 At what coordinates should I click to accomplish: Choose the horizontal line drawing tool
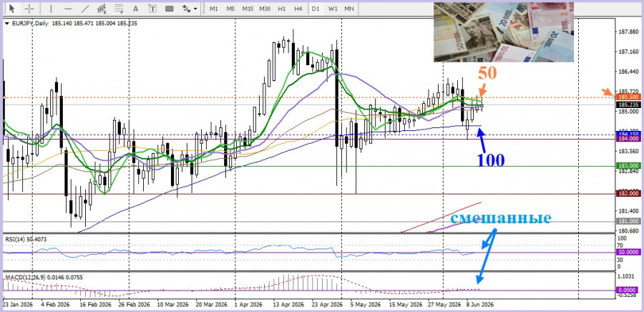click(68, 9)
